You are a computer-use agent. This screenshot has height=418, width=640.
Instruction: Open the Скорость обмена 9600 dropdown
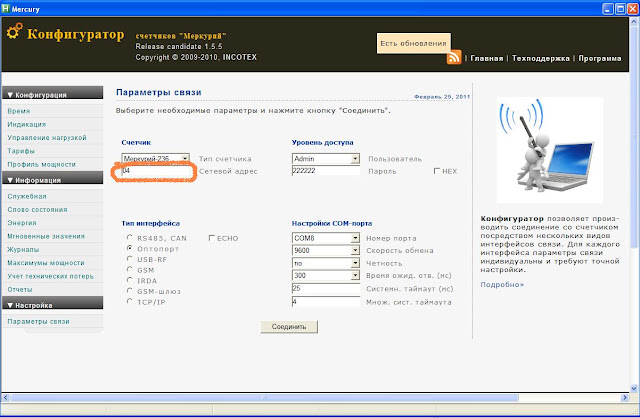point(326,250)
